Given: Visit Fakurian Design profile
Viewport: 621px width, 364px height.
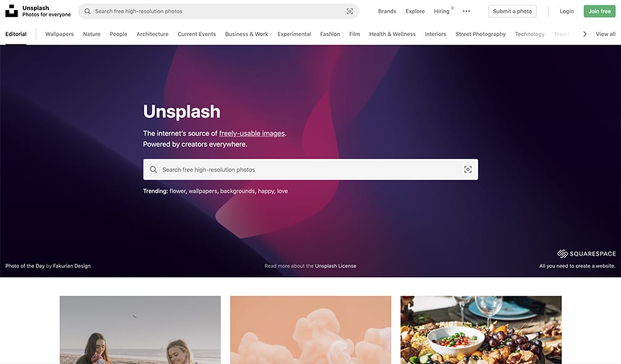Looking at the screenshot, I should pos(72,266).
